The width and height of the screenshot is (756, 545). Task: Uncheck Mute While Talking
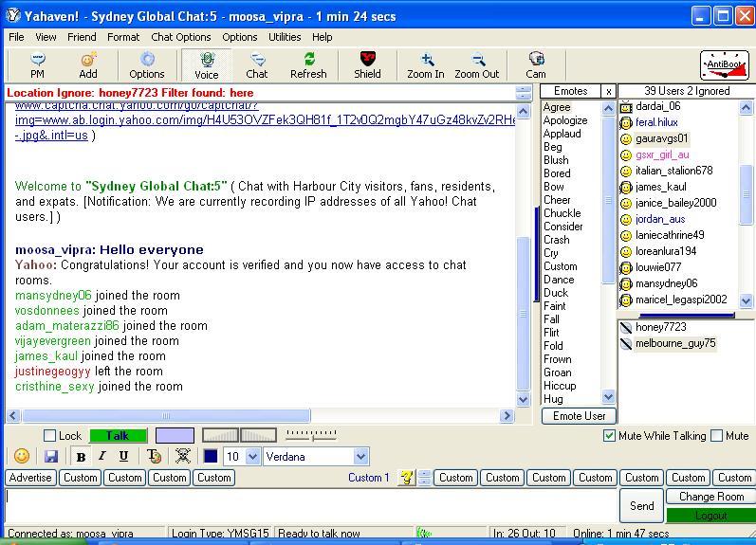pyautogui.click(x=609, y=436)
